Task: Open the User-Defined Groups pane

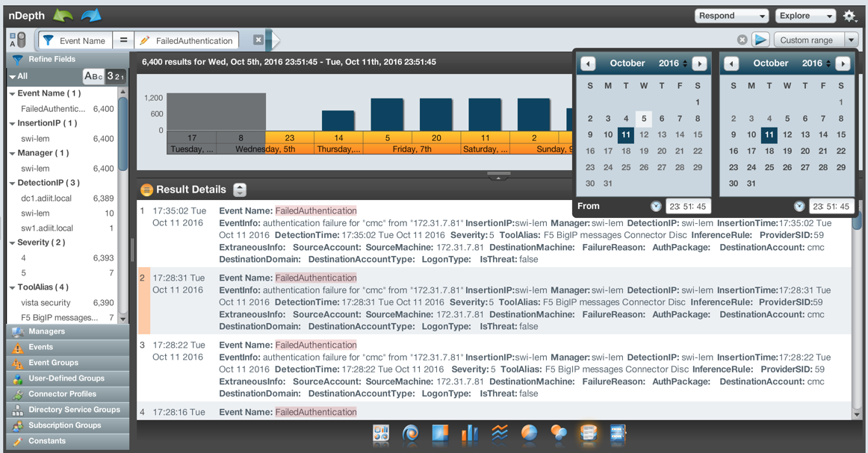Action: [x=67, y=378]
